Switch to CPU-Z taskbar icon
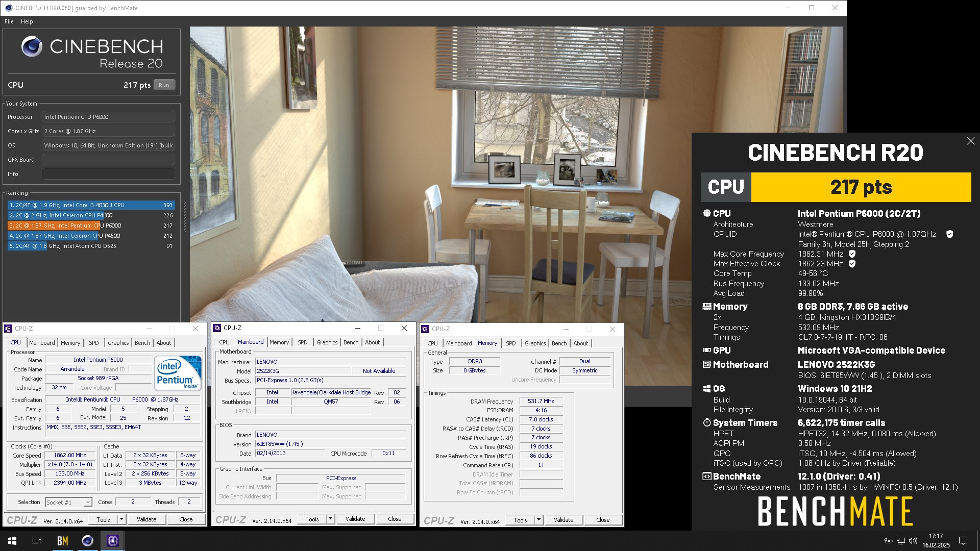 [x=113, y=541]
